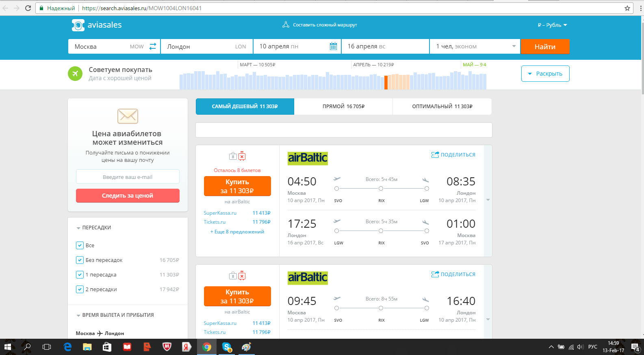Click the envelope email alert icon

point(128,116)
